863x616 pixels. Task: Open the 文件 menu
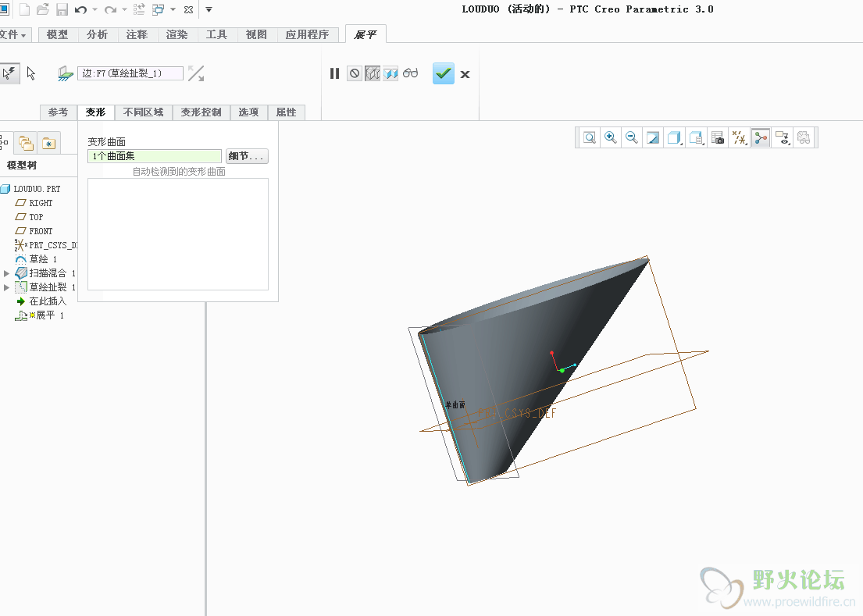(14, 34)
